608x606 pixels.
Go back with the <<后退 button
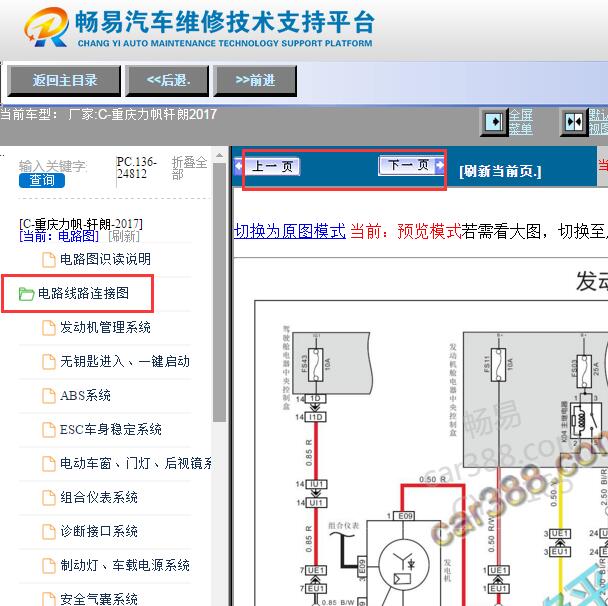[x=168, y=80]
